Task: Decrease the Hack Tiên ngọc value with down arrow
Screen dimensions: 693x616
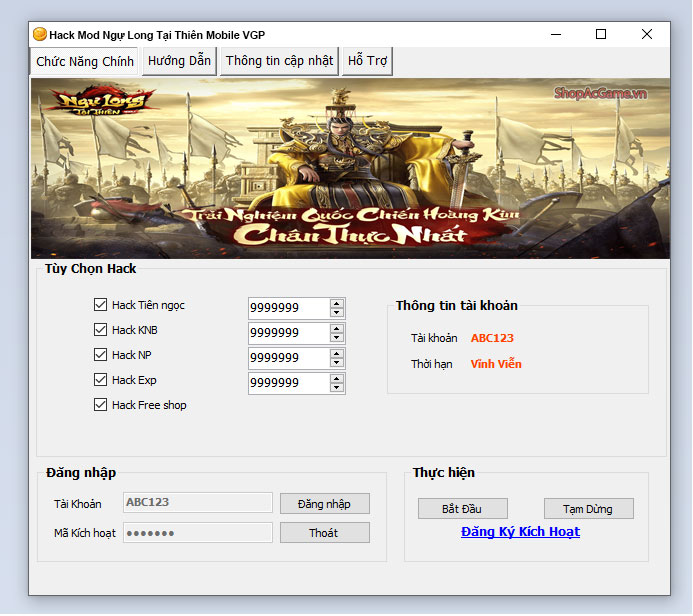Action: (x=337, y=312)
